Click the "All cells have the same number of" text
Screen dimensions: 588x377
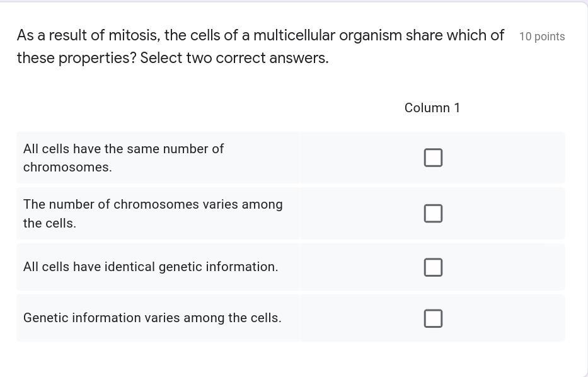click(x=124, y=149)
